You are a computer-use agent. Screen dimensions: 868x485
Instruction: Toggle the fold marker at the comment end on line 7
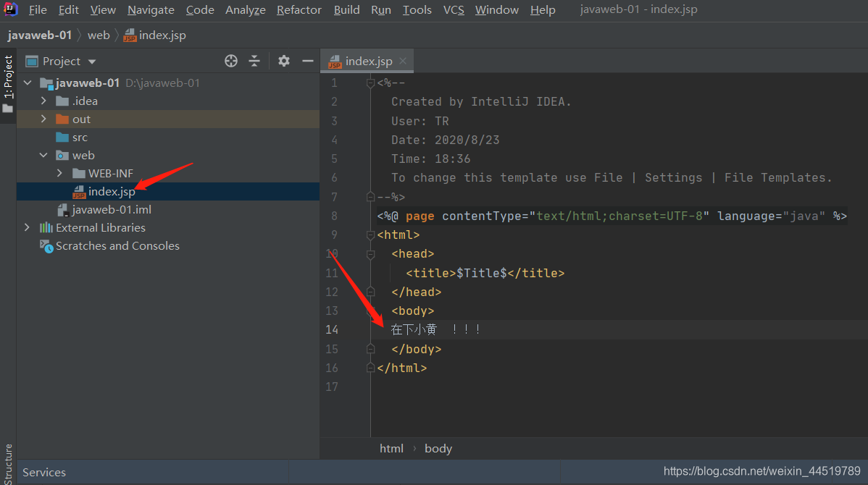(x=370, y=196)
